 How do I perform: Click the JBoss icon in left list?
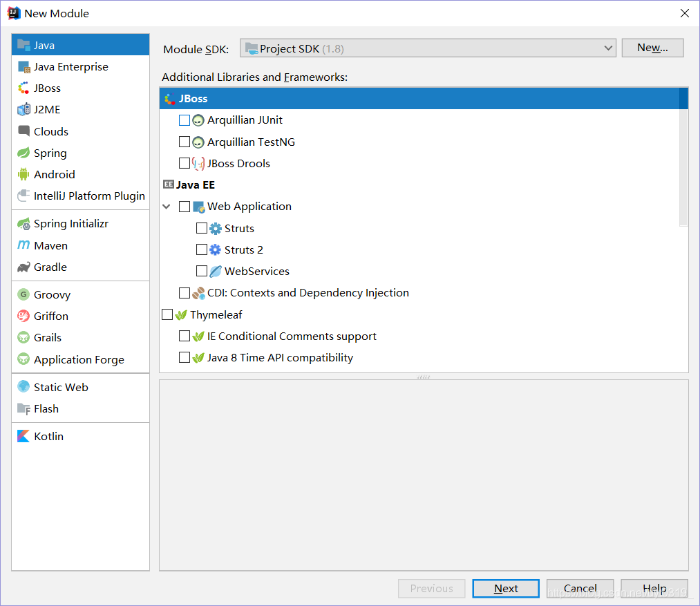pos(23,88)
